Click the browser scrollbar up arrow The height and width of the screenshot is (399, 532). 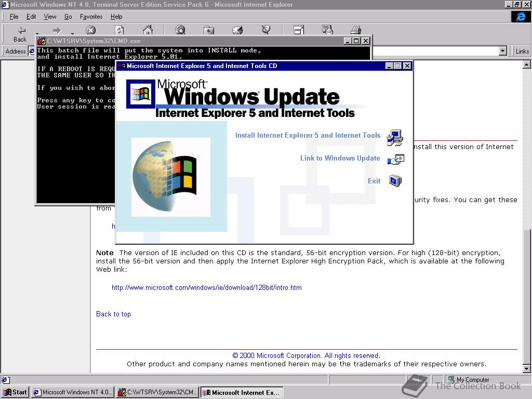527,64
